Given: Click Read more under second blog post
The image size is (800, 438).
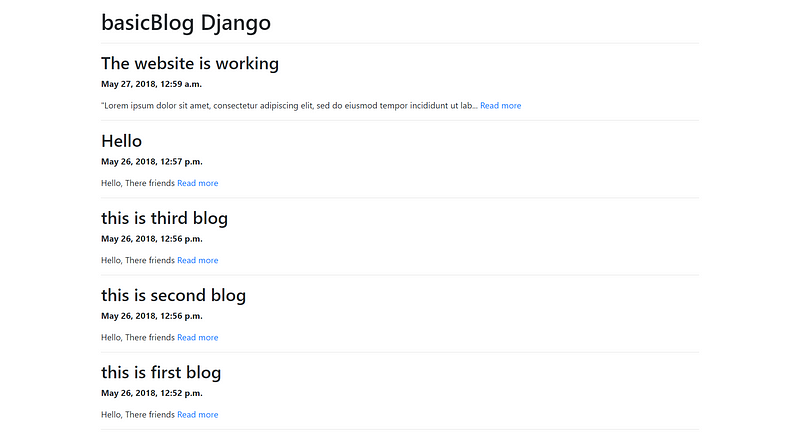Looking at the screenshot, I should coord(197,337).
